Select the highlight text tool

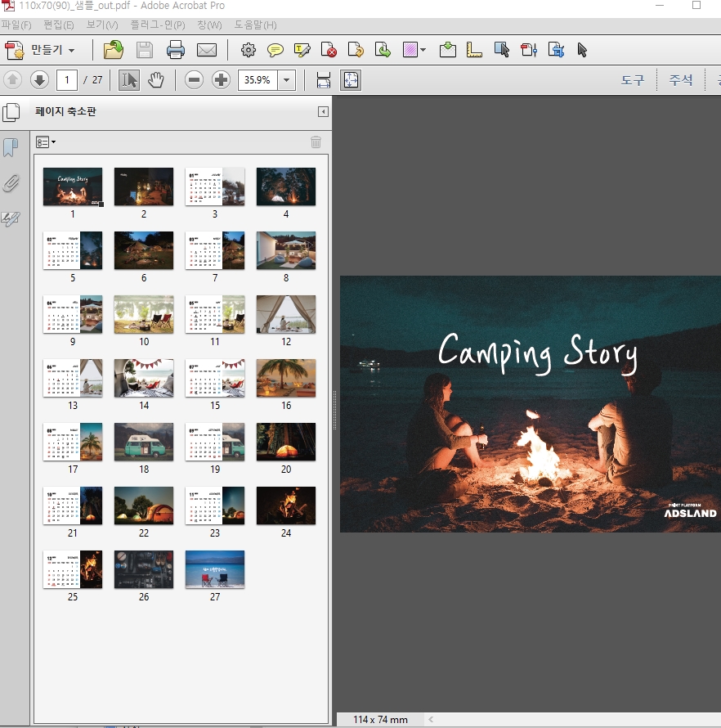click(x=302, y=50)
